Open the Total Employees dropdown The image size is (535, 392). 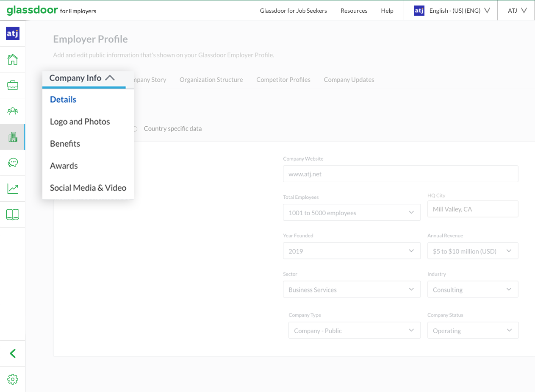point(352,213)
